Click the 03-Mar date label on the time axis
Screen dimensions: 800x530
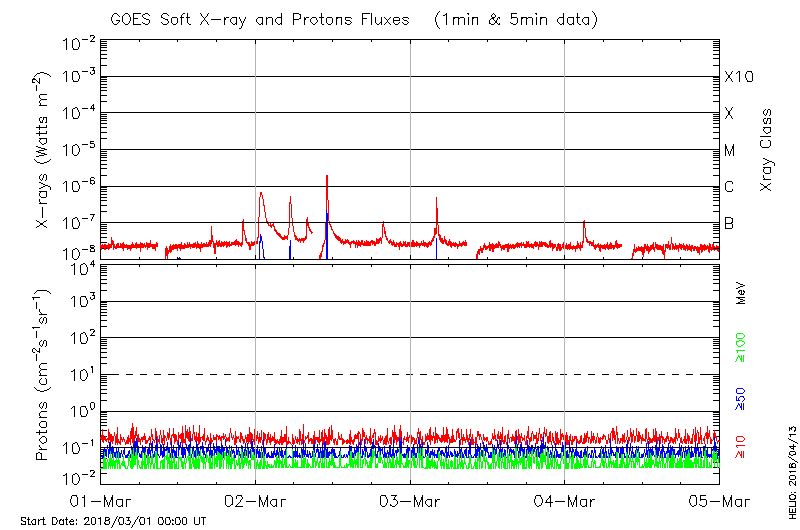pos(411,500)
